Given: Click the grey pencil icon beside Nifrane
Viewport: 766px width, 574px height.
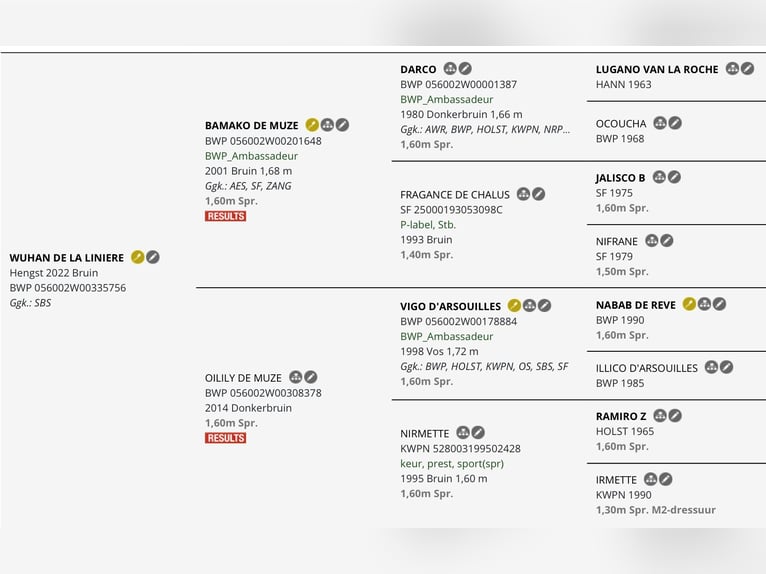Looking at the screenshot, I should [667, 241].
